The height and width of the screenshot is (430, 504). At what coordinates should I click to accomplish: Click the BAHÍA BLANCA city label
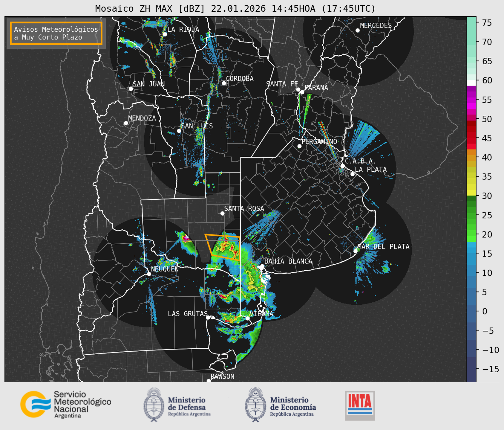[x=288, y=261]
